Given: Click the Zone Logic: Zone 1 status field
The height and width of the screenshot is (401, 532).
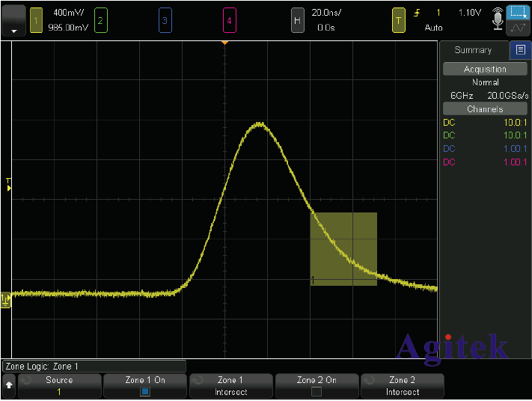Looking at the screenshot, I should (x=94, y=367).
